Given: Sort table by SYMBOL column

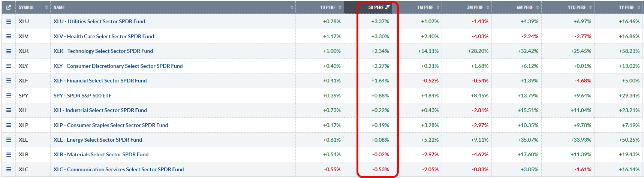Looking at the screenshot, I should (x=33, y=7).
